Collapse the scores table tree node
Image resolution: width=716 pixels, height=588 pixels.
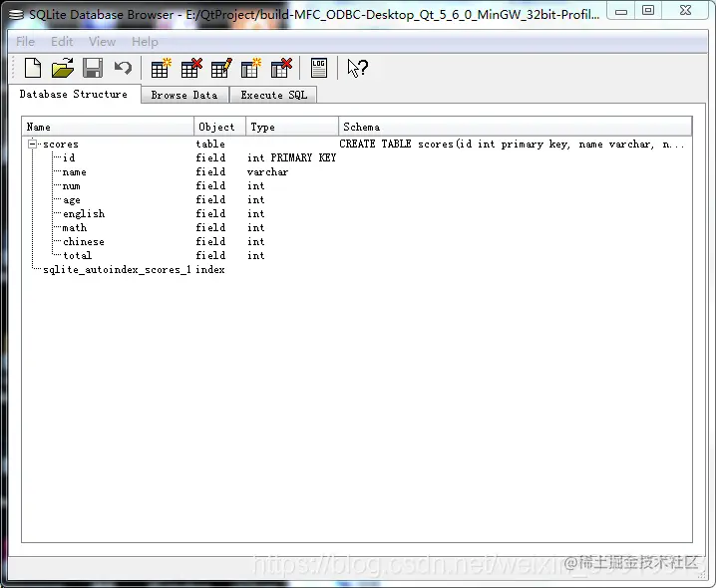click(x=33, y=144)
